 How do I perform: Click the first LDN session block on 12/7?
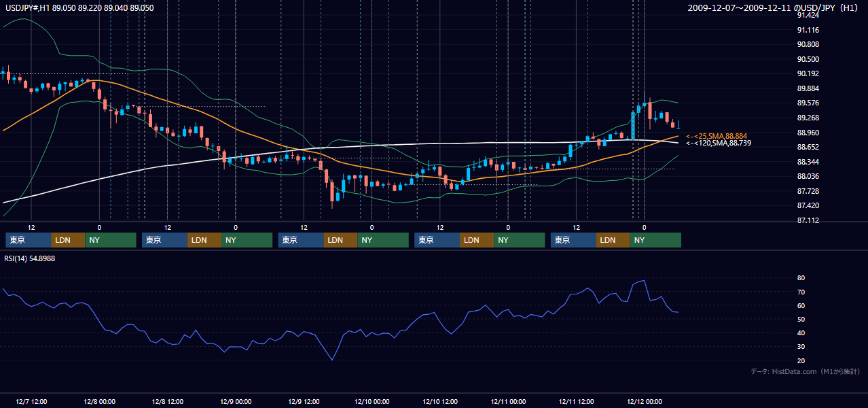coord(69,240)
